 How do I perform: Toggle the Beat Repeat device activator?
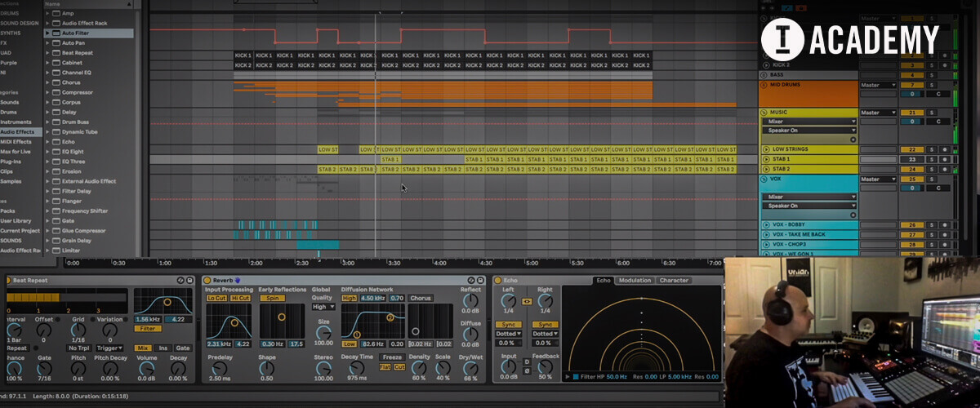tap(7, 281)
